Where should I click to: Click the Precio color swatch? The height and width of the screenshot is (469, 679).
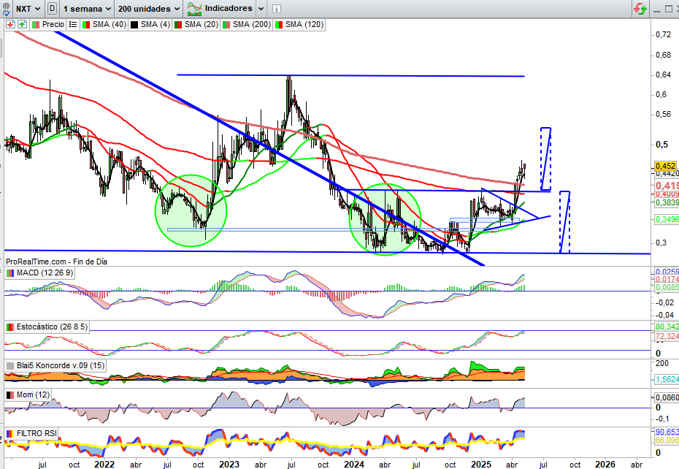36,25
